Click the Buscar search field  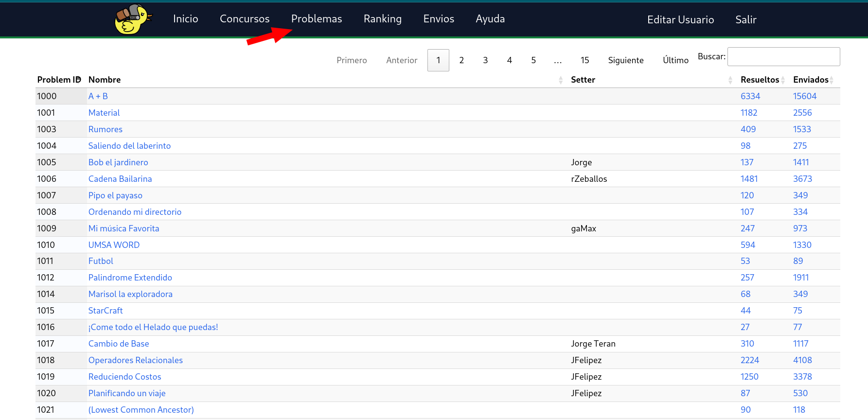(x=784, y=56)
